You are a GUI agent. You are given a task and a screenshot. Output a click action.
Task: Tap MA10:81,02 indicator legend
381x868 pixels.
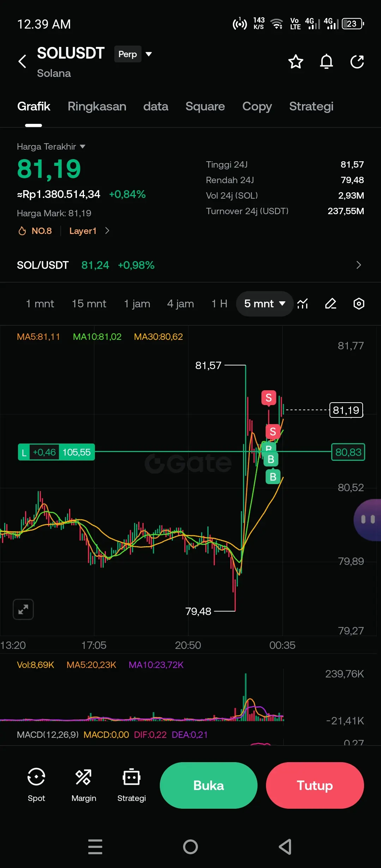[97, 337]
